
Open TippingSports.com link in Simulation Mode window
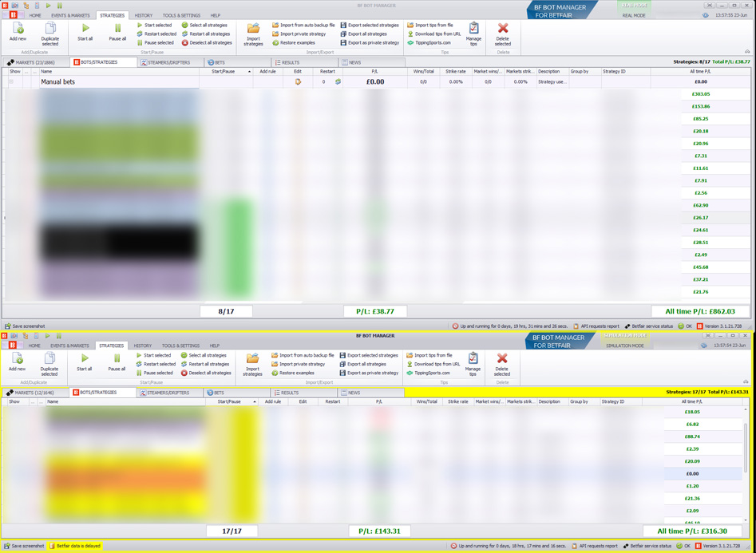(x=428, y=373)
